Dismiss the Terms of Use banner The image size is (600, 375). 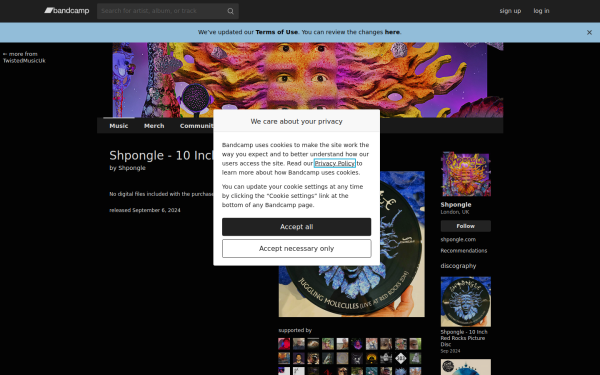(x=589, y=33)
